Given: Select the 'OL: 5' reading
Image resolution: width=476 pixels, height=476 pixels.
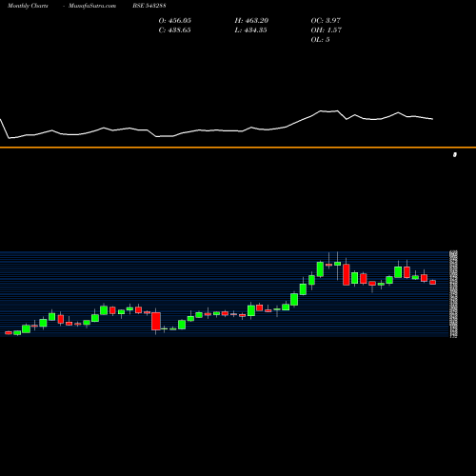Looking at the screenshot, I should point(320,40).
